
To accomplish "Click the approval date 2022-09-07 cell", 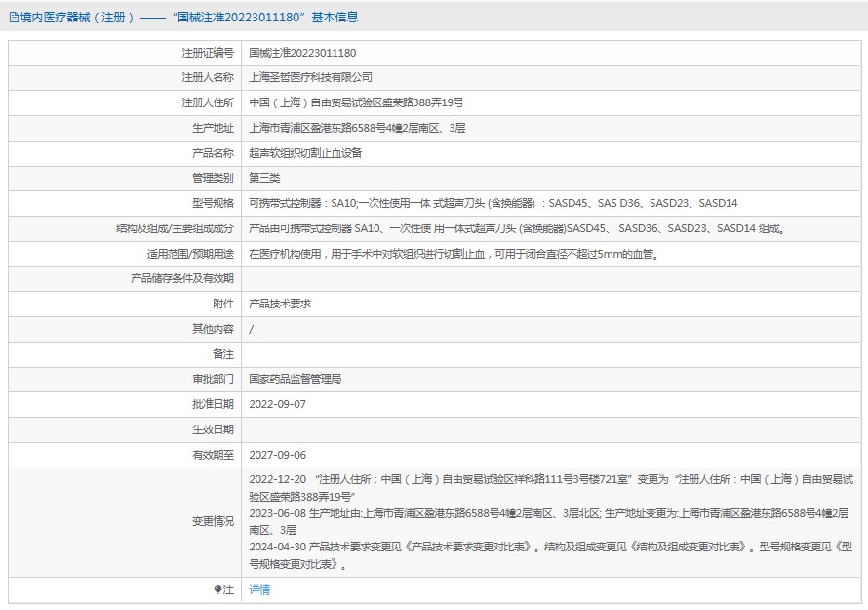I will tap(276, 404).
